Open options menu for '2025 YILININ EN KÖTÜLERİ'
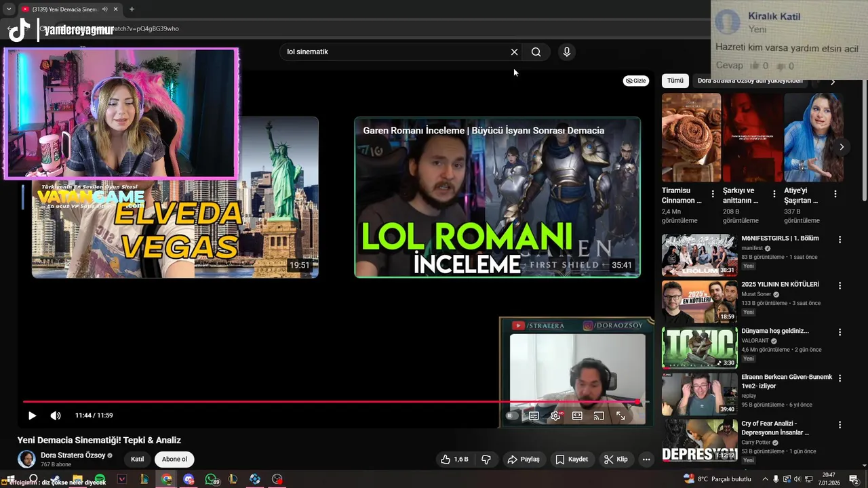868x488 pixels. pos(840,285)
